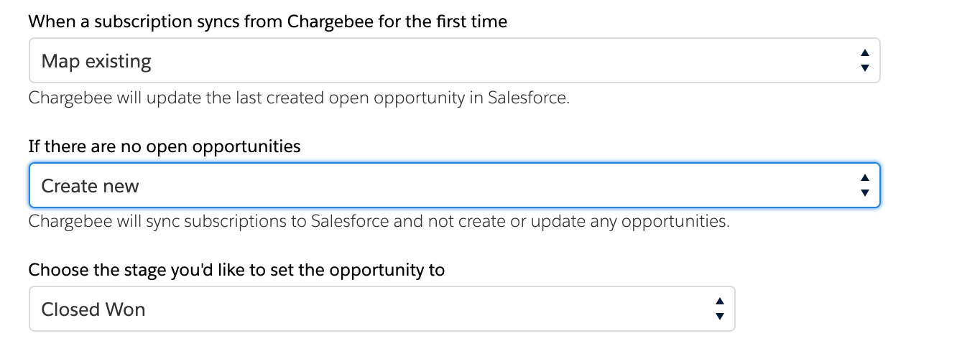Click up arrow in Create new selector
This screenshot has height=346, width=980.
[864, 179]
